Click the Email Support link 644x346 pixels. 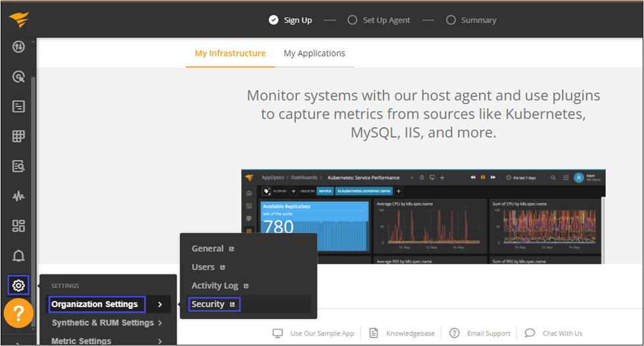click(488, 334)
